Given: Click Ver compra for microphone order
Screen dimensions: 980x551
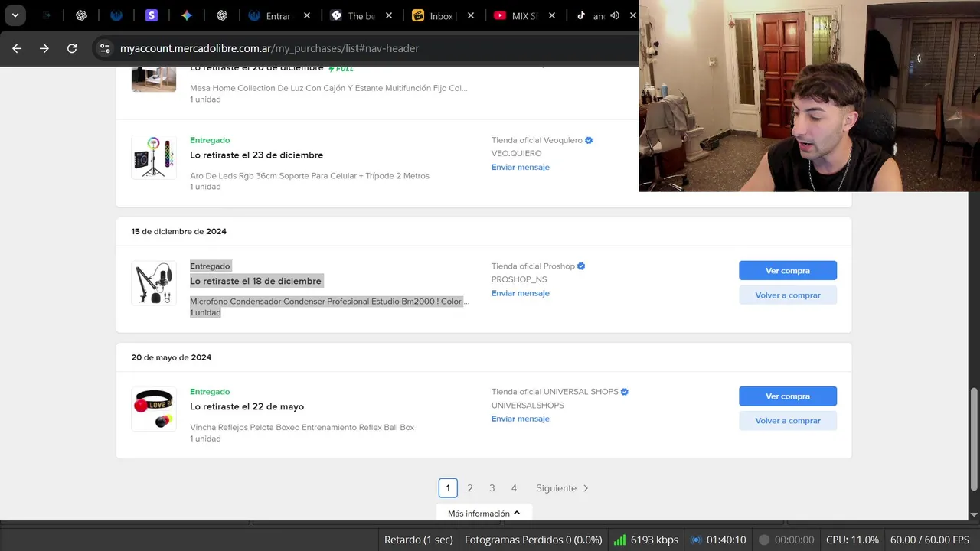Looking at the screenshot, I should click(x=788, y=271).
